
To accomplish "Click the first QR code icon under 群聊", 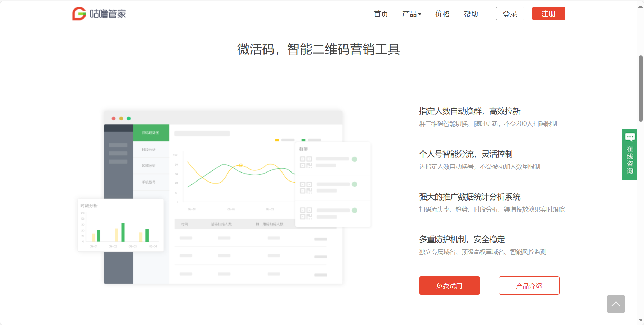I will click(306, 162).
